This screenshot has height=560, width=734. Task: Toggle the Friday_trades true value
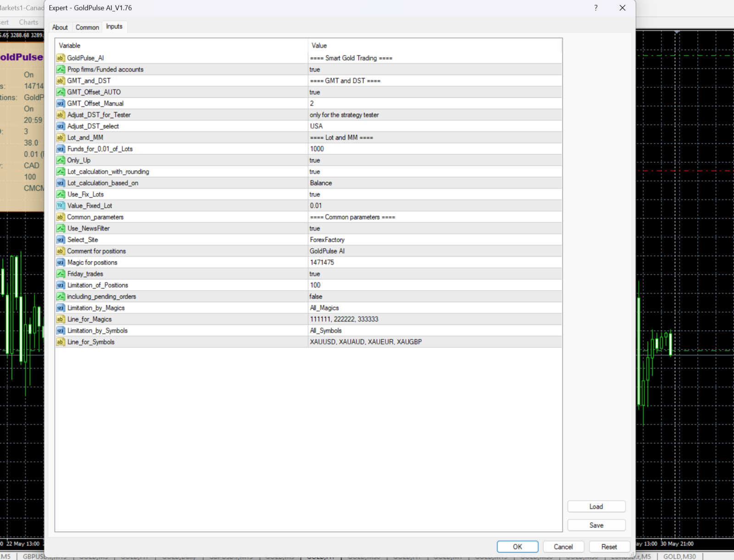pos(315,274)
